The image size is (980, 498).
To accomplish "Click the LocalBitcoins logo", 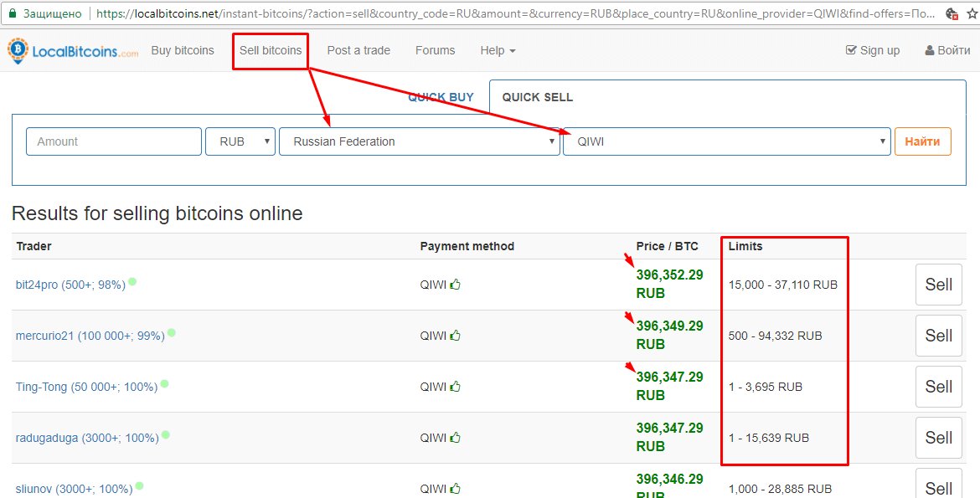I will 73,50.
